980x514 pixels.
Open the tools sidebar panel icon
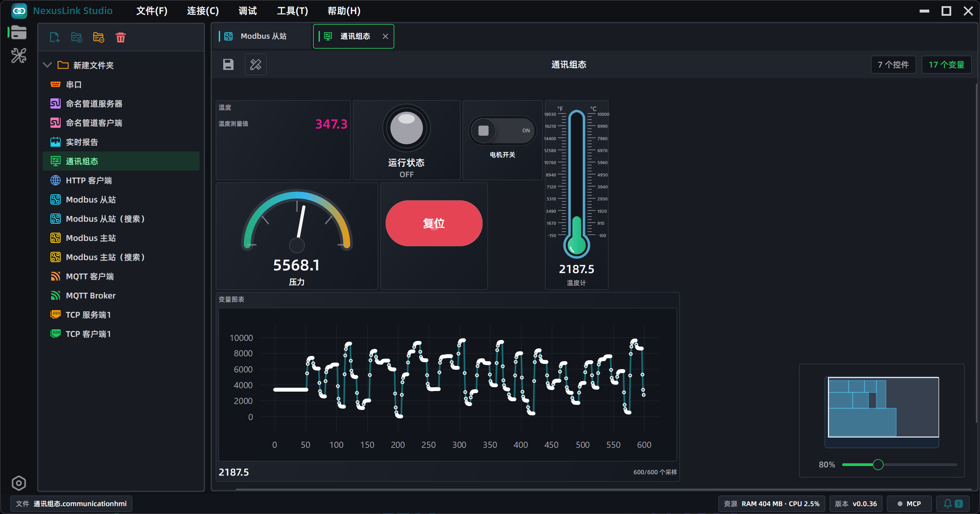pos(19,56)
